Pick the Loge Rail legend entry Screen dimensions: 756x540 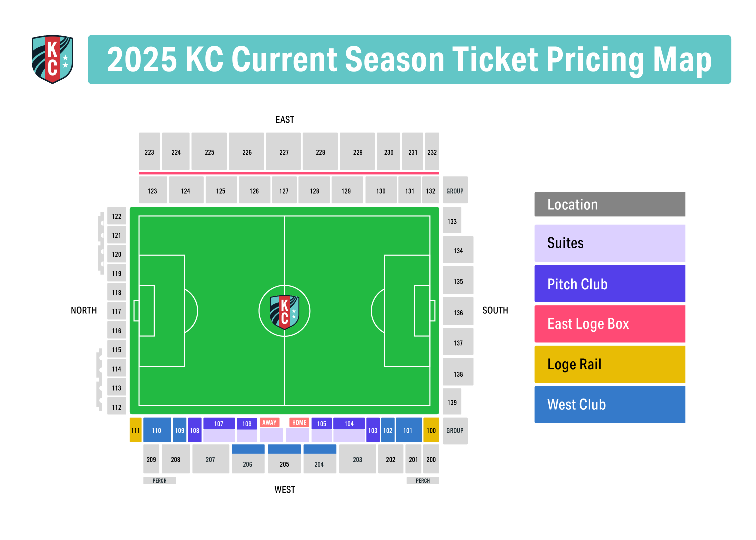pos(609,364)
